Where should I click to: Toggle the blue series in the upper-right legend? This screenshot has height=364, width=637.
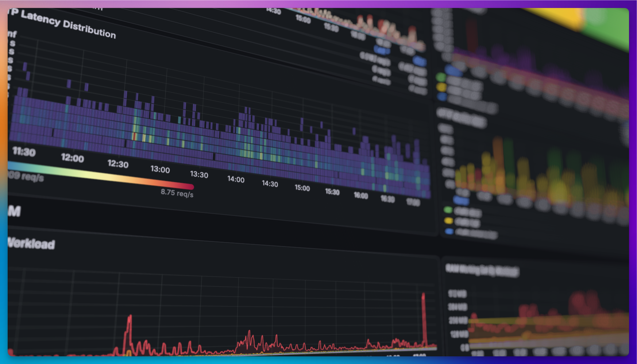pyautogui.click(x=442, y=97)
